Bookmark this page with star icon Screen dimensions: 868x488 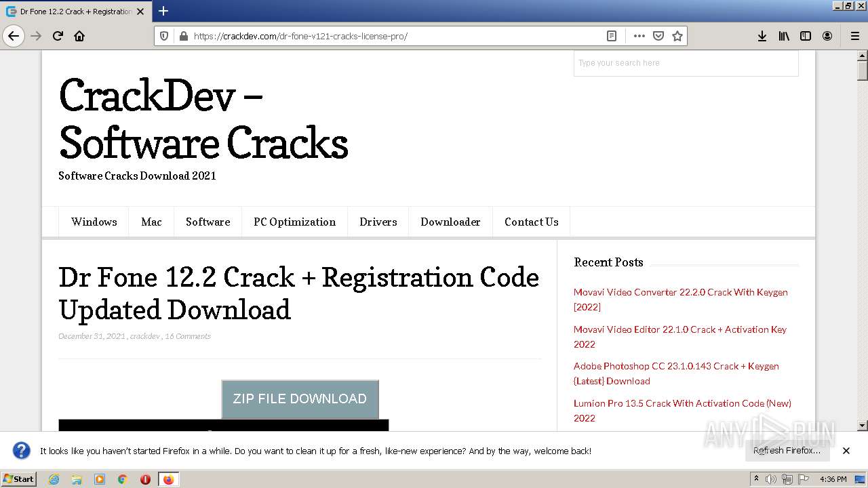(x=677, y=36)
